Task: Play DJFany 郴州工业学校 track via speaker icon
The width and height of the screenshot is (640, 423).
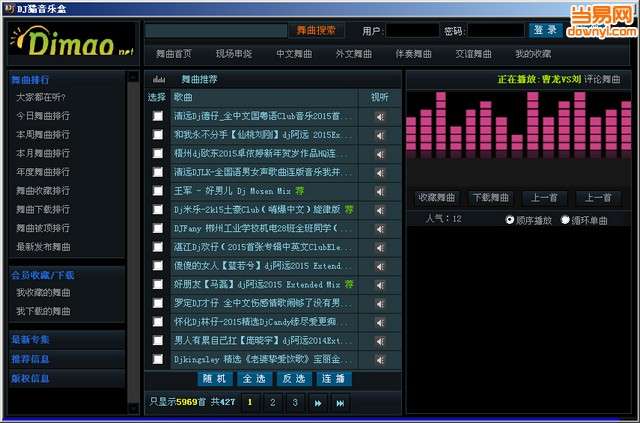Action: [x=380, y=229]
